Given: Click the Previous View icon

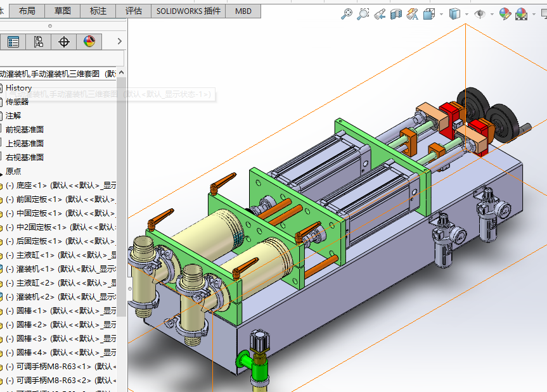Looking at the screenshot, I should [x=380, y=13].
